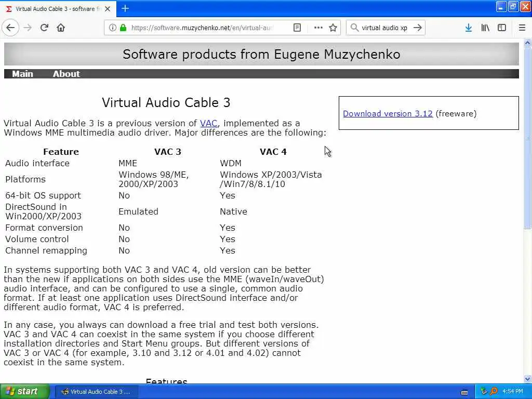Click the first system tray icon

coord(484,391)
